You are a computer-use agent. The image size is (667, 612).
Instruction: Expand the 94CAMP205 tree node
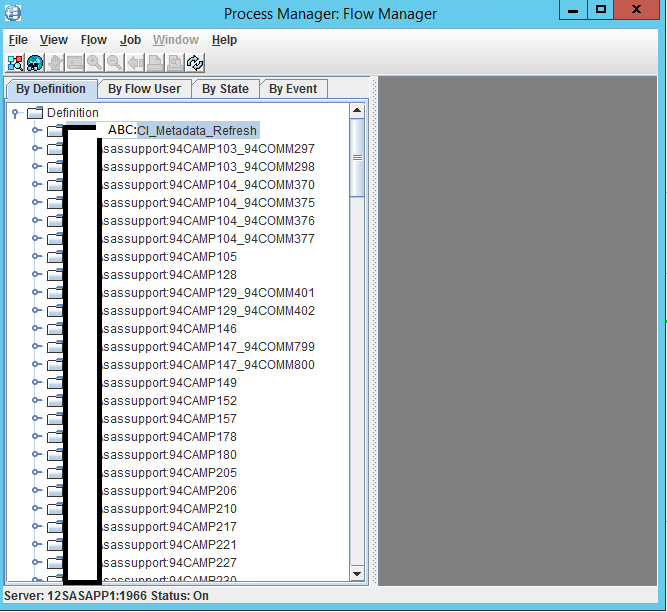pyautogui.click(x=37, y=472)
